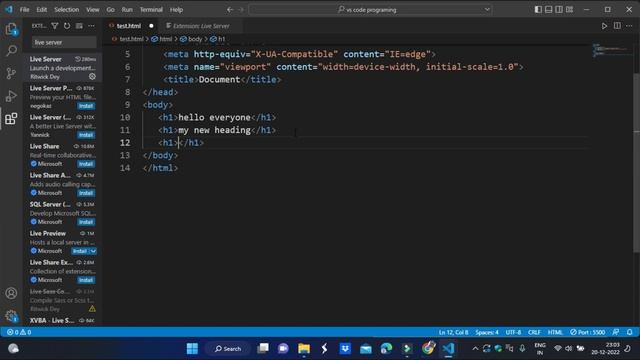Install Live Server Preview by negokaz
This screenshot has width=640, height=360.
click(86, 106)
